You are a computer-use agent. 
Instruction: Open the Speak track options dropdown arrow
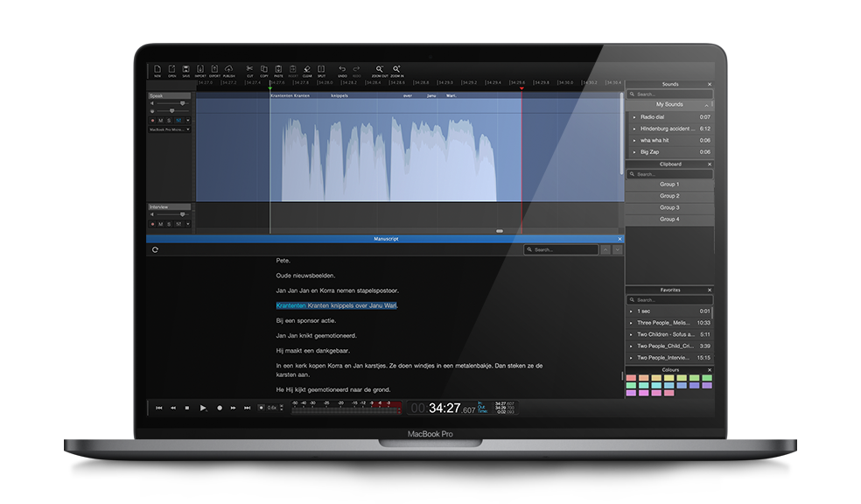click(187, 120)
